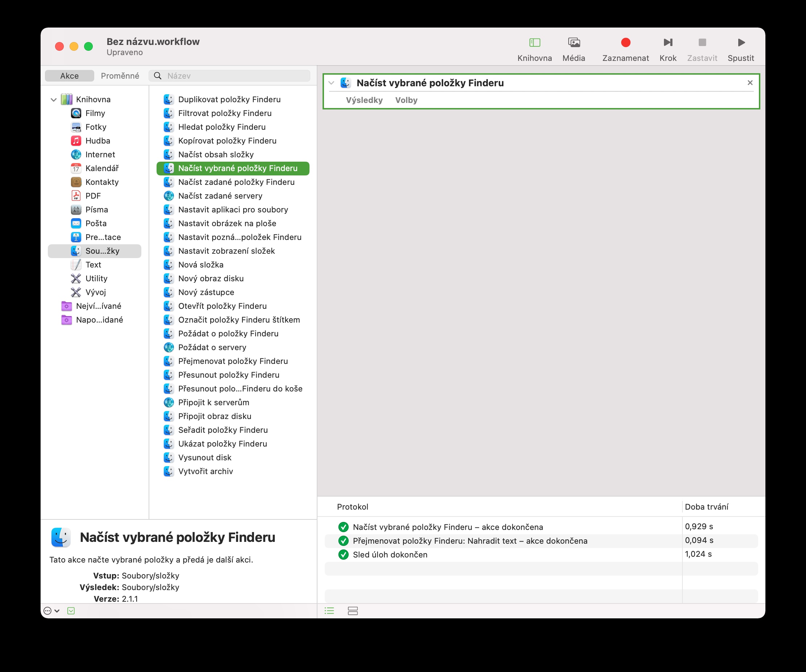Image resolution: width=806 pixels, height=672 pixels.
Task: Switch to the Akce tab
Action: 70,76
